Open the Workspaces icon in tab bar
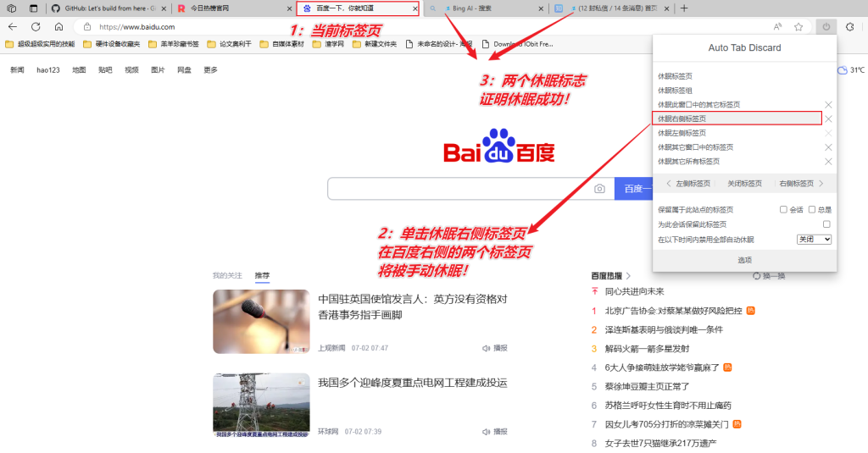The image size is (868, 453). 12,8
